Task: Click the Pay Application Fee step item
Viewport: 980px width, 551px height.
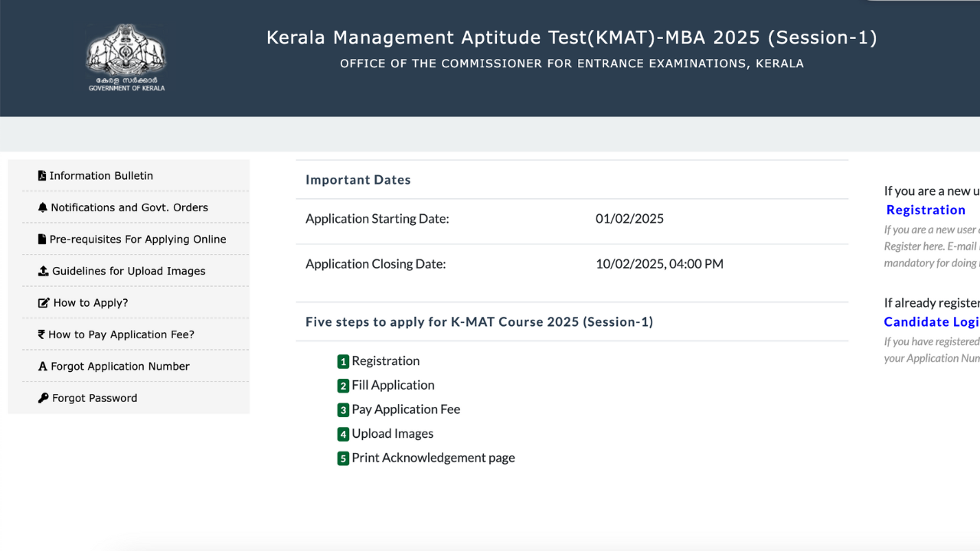Action: tap(406, 409)
